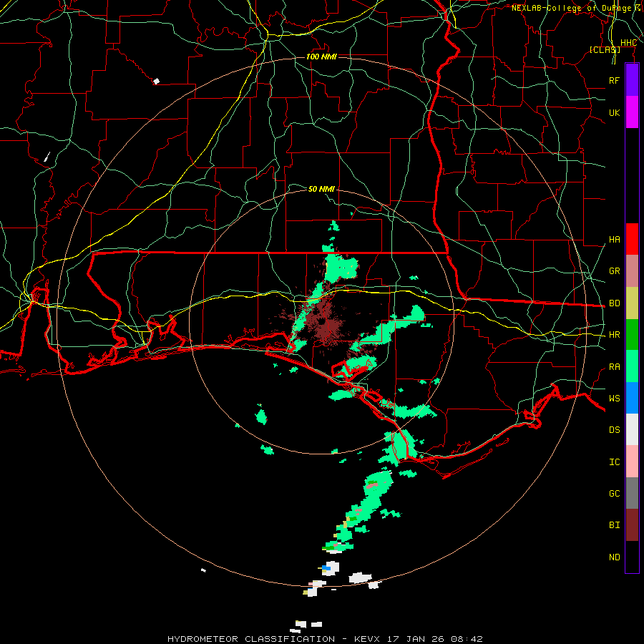Click the white DS legend swatch

tap(632, 429)
